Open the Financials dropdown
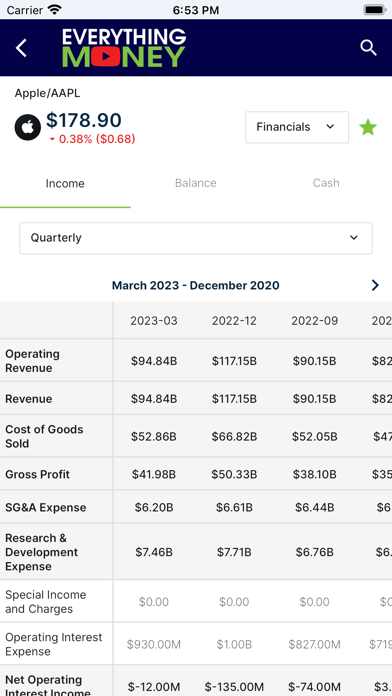This screenshot has width=392, height=696. pos(297,127)
